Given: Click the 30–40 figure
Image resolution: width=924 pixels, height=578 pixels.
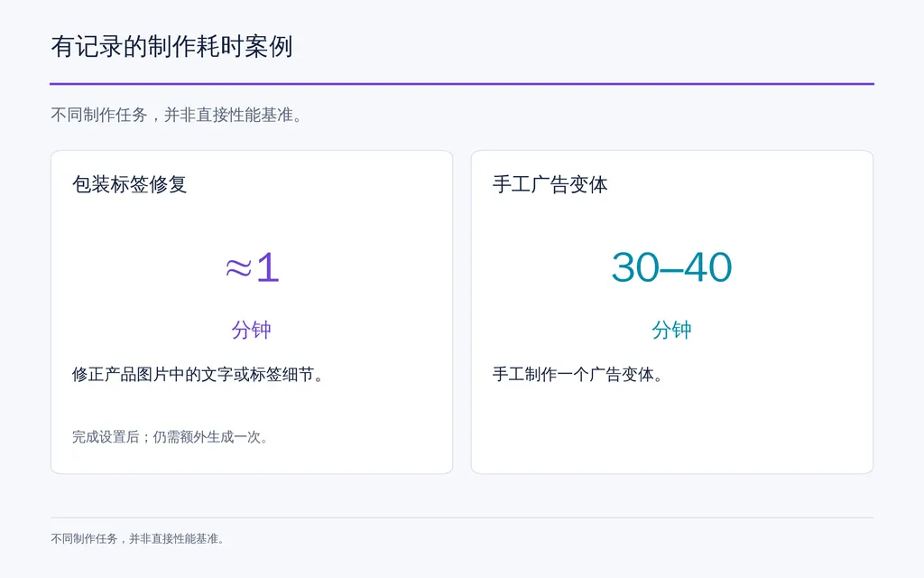Looking at the screenshot, I should [671, 267].
